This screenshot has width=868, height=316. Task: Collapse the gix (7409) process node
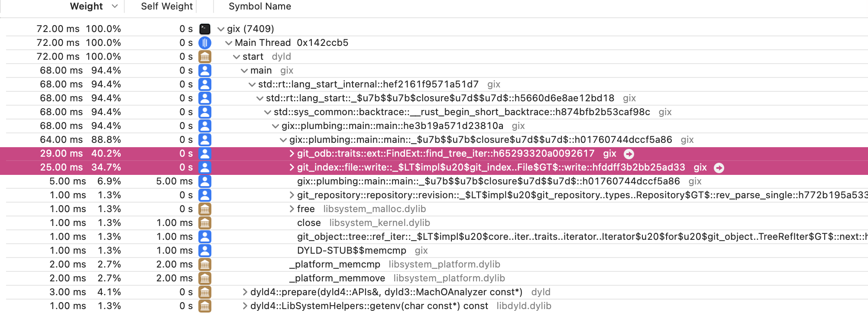(221, 29)
